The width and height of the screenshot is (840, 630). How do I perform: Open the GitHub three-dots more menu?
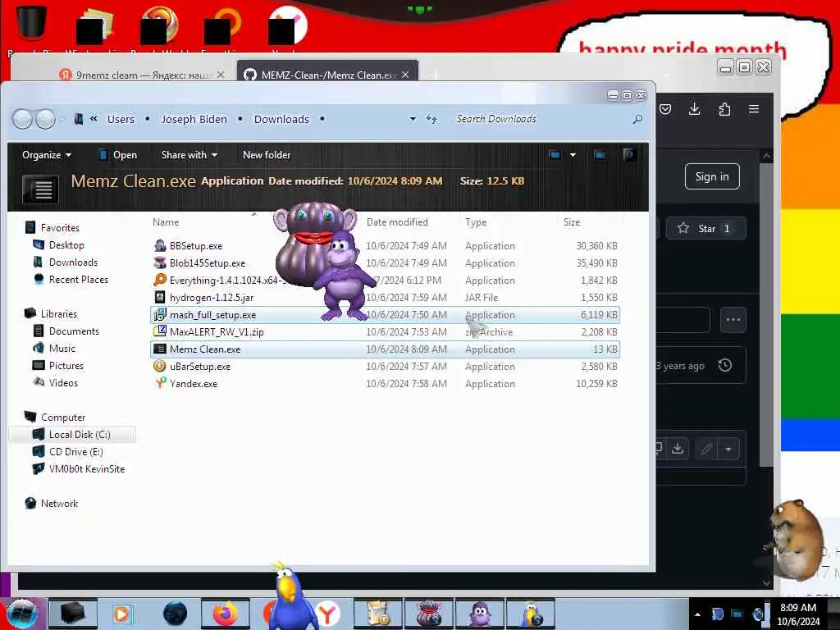coord(733,320)
